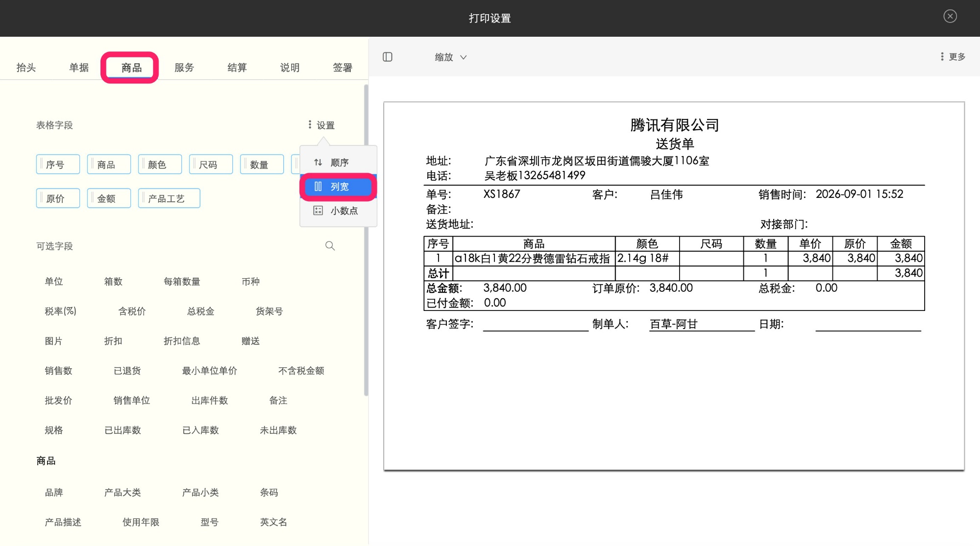980x546 pixels.
Task: Click the 产品工艺 table field chip
Action: coord(169,198)
